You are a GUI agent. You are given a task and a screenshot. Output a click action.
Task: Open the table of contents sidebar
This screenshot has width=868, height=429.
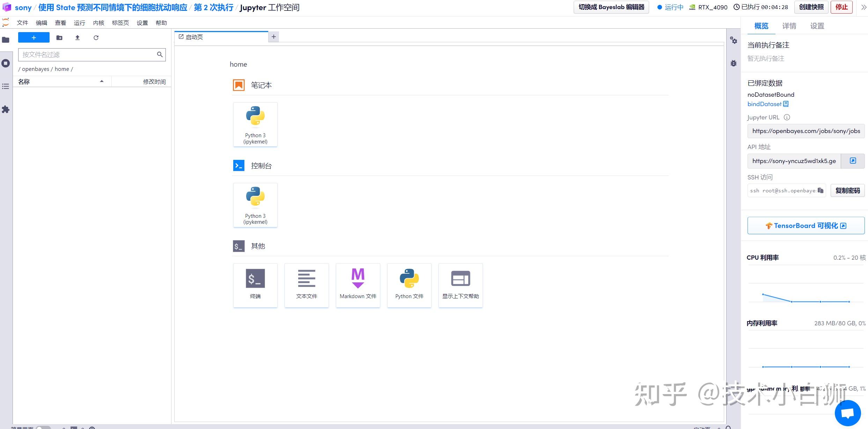coord(6,86)
